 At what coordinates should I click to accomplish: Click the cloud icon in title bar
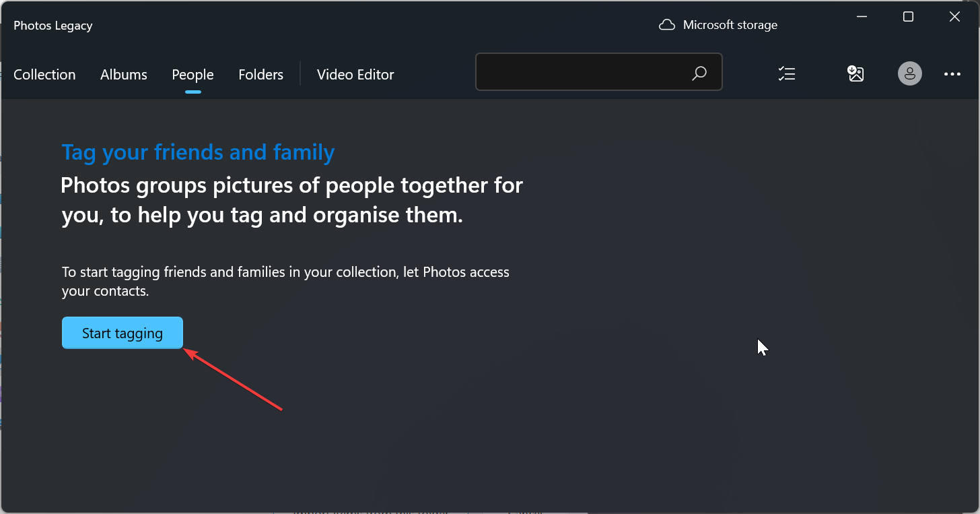[666, 26]
